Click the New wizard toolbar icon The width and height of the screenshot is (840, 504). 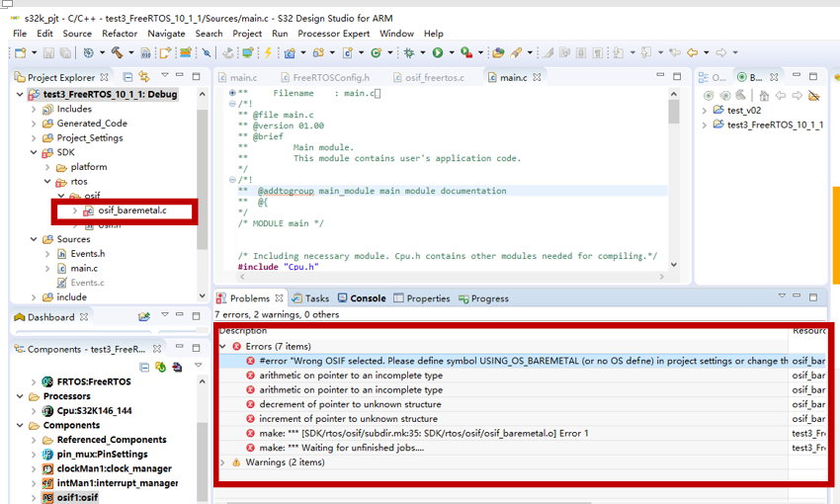click(x=21, y=52)
